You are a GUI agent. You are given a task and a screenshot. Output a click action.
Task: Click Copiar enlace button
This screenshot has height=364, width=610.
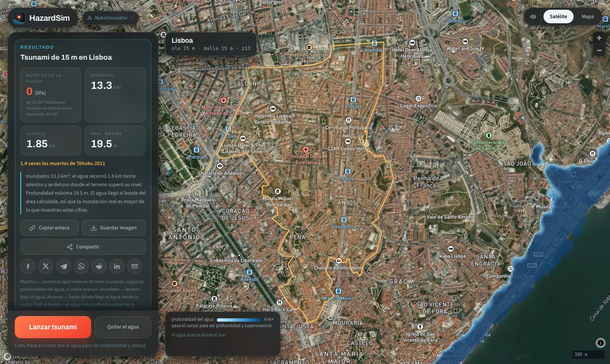tap(50, 228)
